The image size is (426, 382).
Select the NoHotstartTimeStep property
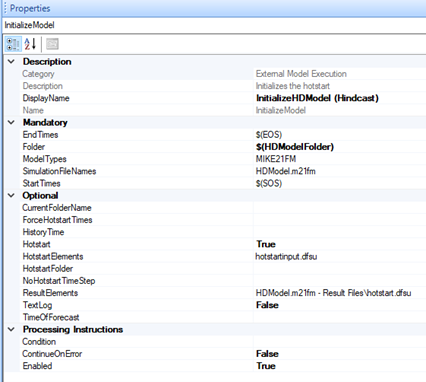point(59,281)
